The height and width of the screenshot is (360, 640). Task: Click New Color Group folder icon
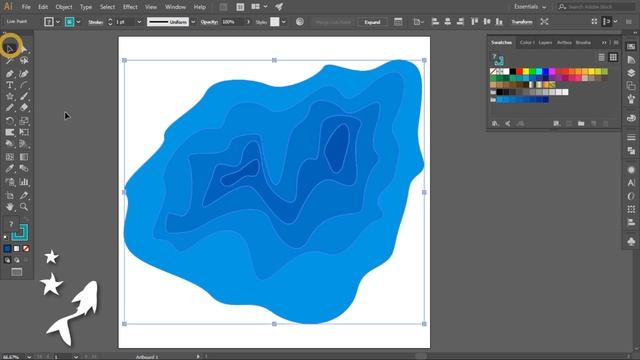click(x=581, y=123)
